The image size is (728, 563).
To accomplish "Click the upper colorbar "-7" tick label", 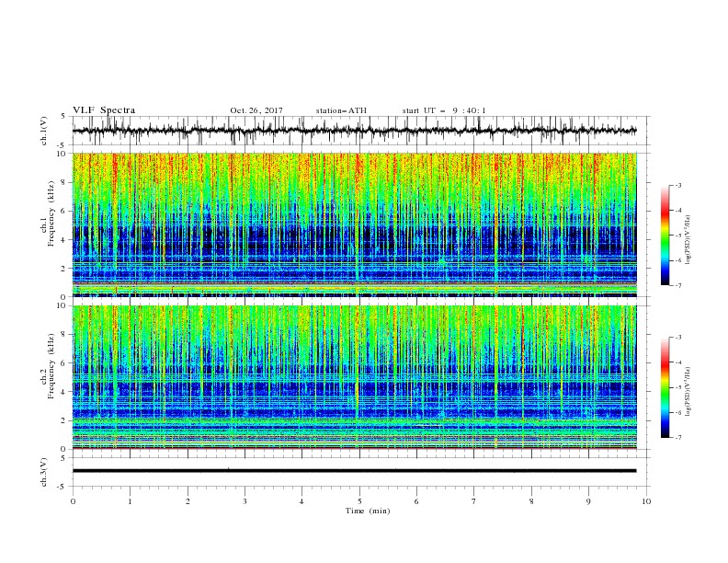I will coord(678,285).
